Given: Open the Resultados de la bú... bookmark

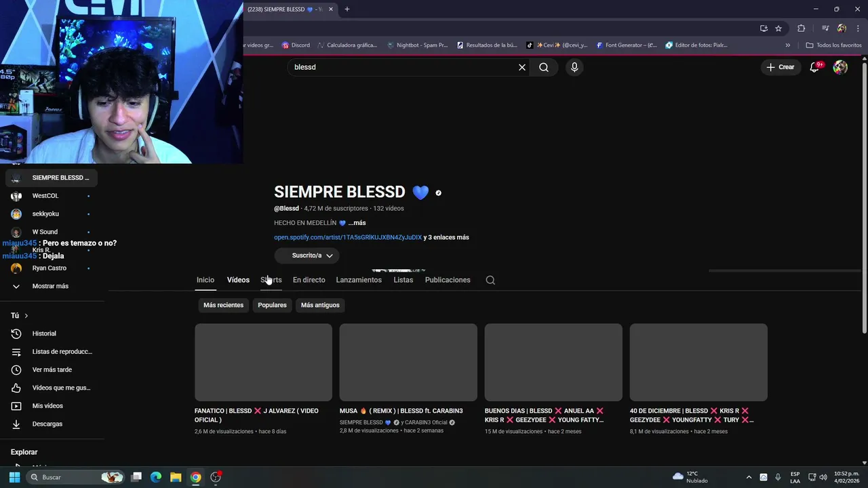Looking at the screenshot, I should [x=488, y=45].
